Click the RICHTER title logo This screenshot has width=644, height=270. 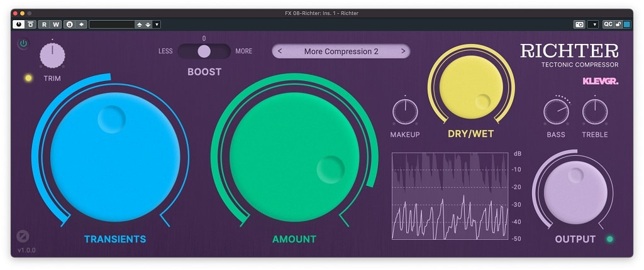(569, 50)
